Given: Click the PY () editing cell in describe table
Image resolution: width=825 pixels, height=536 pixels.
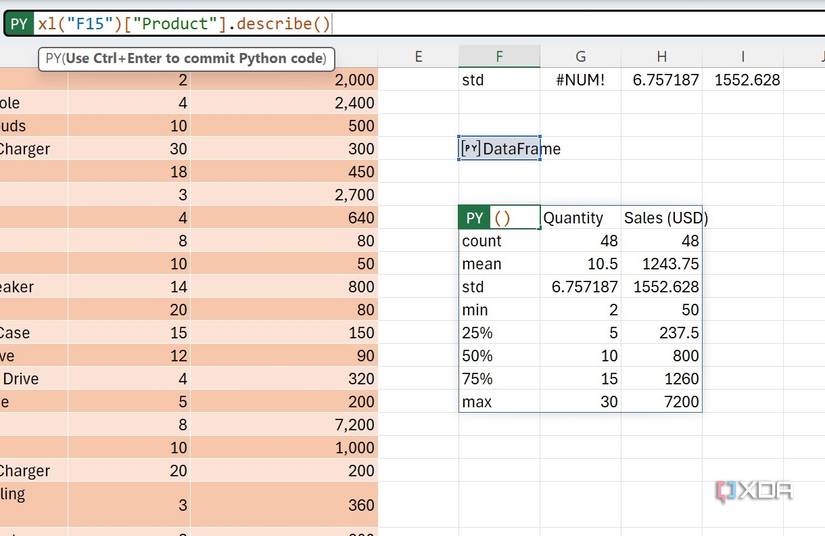Looking at the screenshot, I should (499, 218).
